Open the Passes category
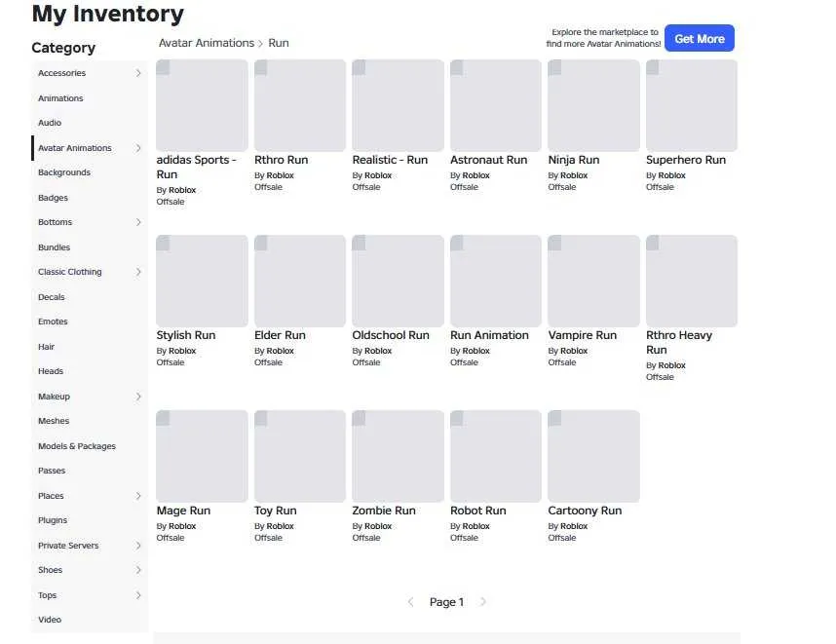 52,471
